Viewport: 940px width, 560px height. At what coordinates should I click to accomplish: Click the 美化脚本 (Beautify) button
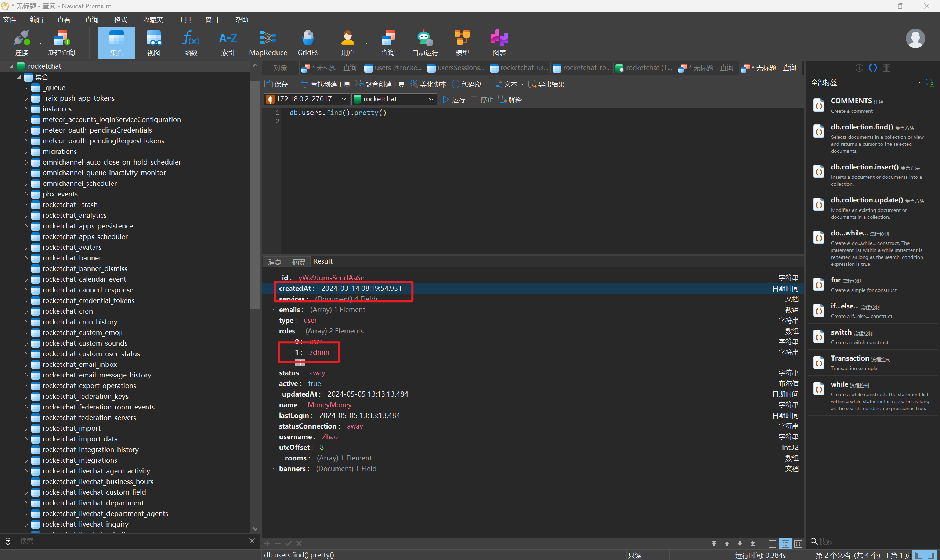click(428, 84)
